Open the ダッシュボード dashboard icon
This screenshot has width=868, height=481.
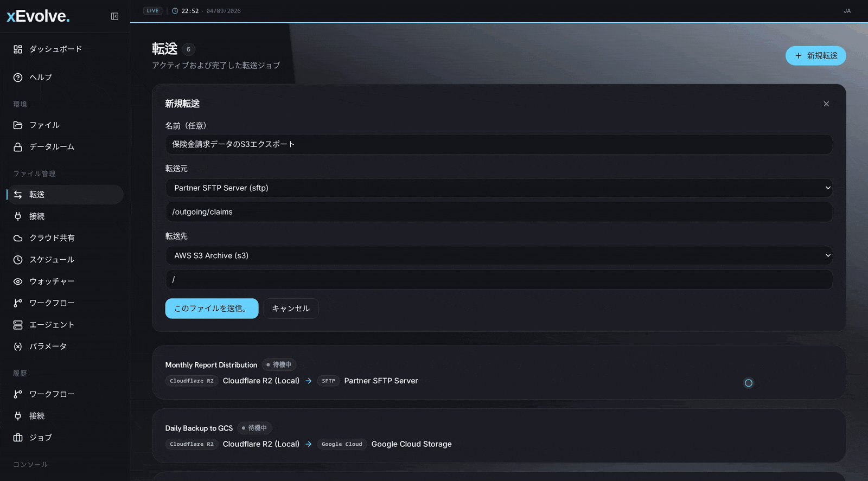18,49
